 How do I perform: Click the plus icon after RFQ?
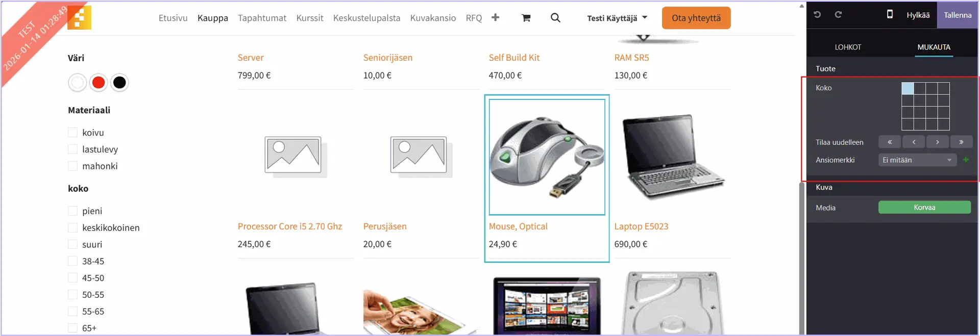click(x=495, y=17)
